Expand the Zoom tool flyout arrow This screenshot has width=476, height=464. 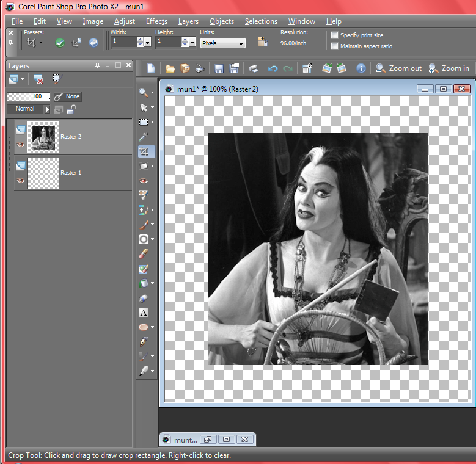point(152,93)
